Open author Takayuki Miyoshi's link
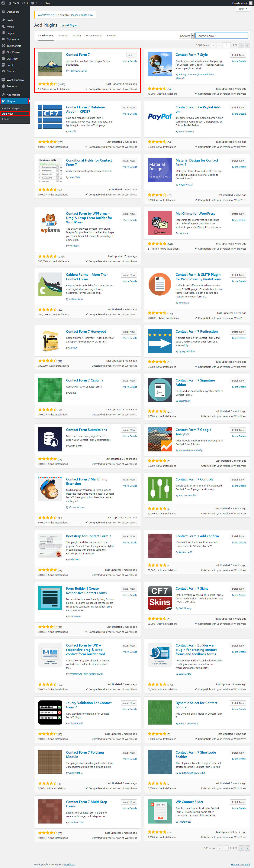 pos(78,71)
